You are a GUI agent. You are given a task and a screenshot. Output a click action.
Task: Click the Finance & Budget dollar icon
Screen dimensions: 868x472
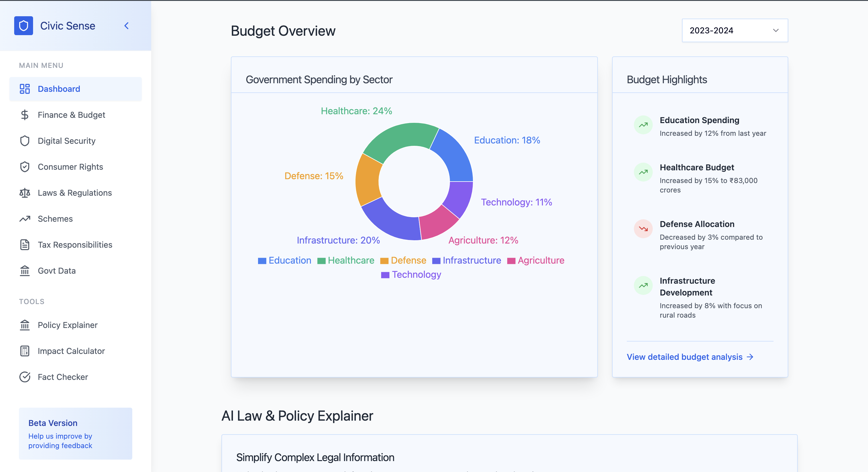tap(25, 115)
